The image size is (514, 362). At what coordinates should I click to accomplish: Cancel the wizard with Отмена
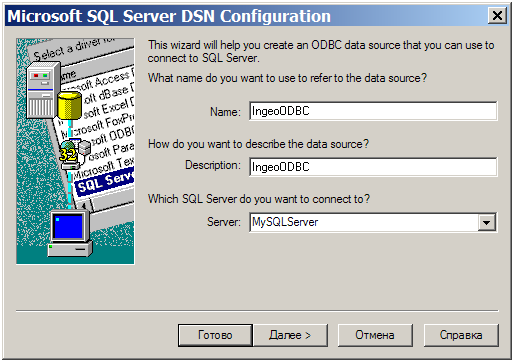point(375,335)
